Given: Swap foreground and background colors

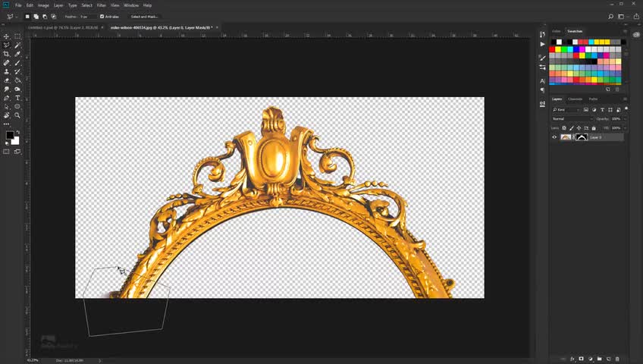Looking at the screenshot, I should pos(17,132).
